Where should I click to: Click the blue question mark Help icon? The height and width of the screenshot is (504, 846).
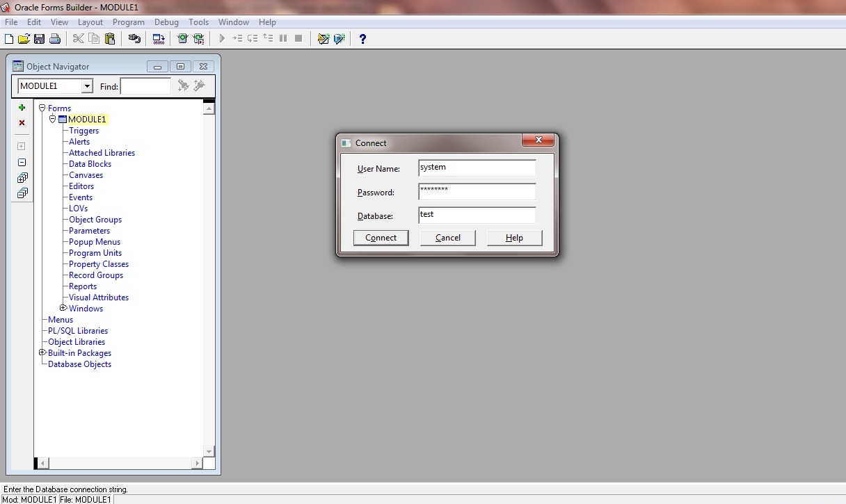362,39
